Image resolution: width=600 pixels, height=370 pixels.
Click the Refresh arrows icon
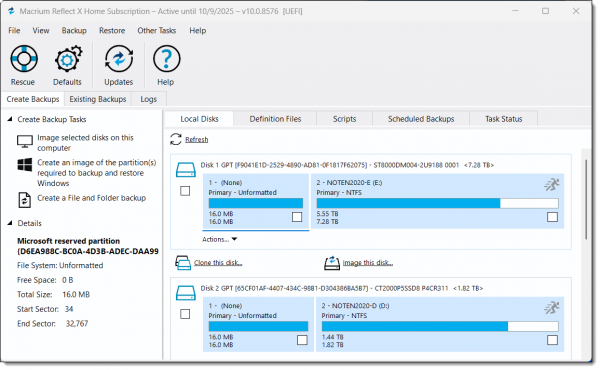[x=176, y=139]
